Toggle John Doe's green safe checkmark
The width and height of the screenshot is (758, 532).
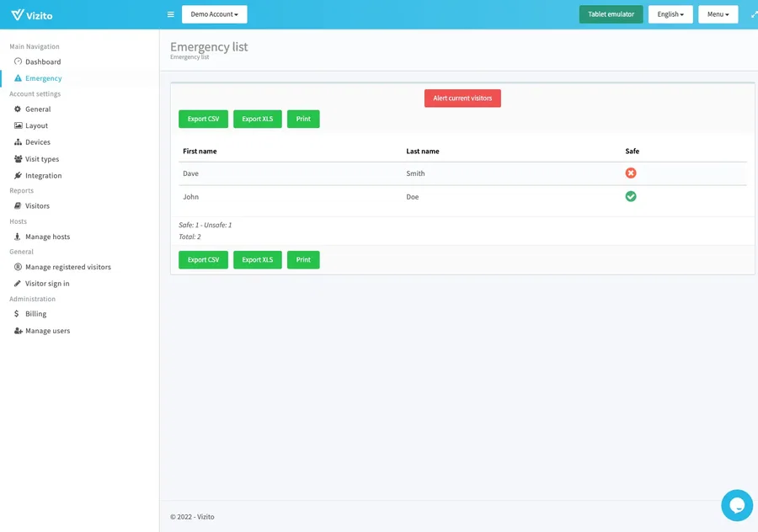pyautogui.click(x=631, y=197)
